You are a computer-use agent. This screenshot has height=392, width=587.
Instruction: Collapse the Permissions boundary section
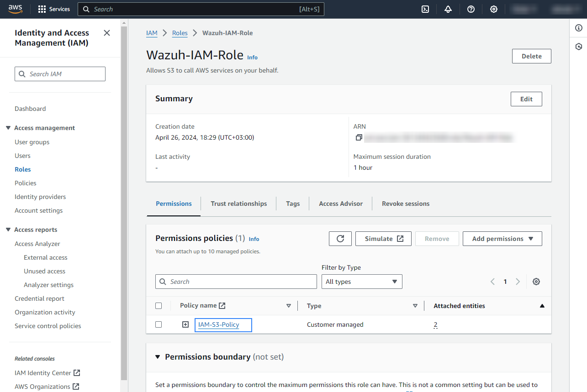[158, 357]
